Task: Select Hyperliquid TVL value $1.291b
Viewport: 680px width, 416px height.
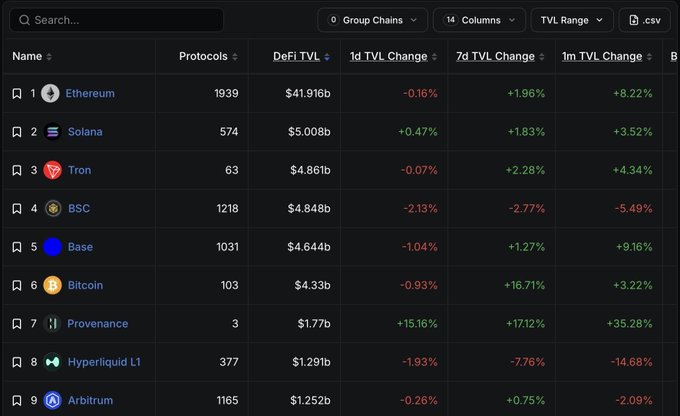Action: pyautogui.click(x=311, y=362)
